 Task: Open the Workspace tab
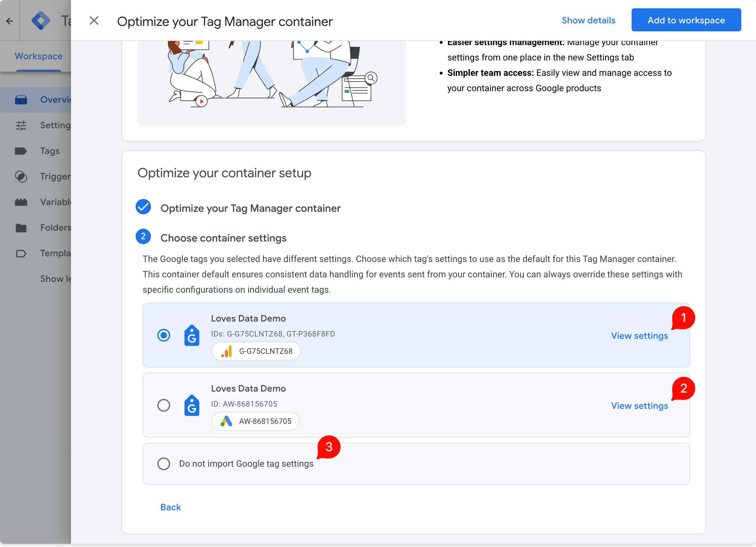click(39, 56)
